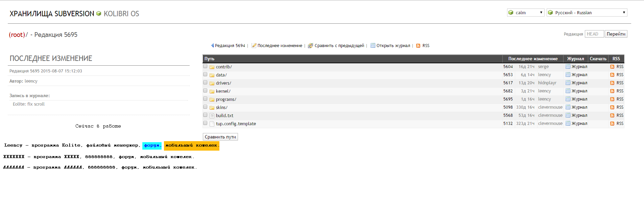Viewport: 644px width, 219px height.
Task: Expand the 'Русский - Russian' language dropdown
Action: 587,13
